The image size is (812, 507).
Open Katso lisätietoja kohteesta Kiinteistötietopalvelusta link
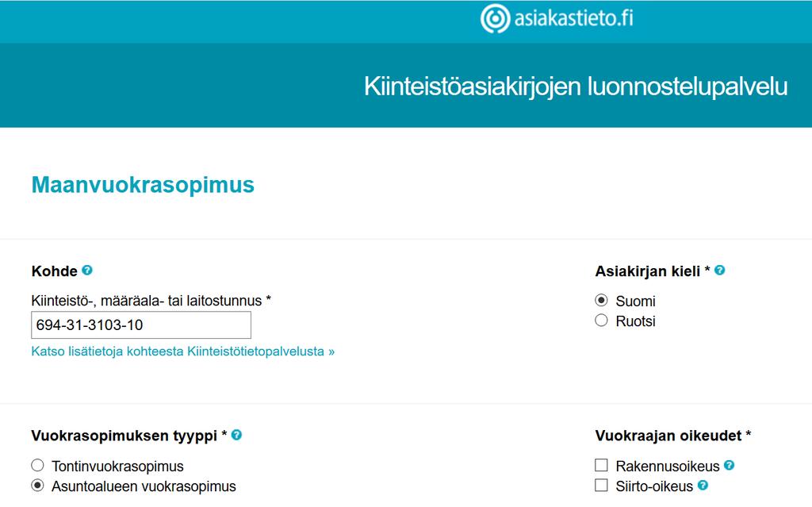coord(183,351)
